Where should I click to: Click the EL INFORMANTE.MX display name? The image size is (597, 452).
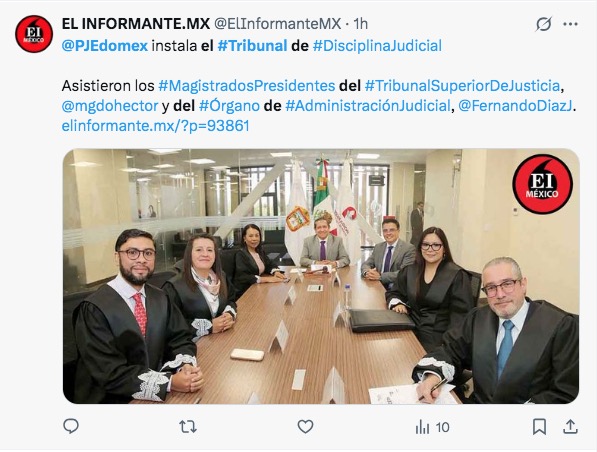(x=136, y=24)
